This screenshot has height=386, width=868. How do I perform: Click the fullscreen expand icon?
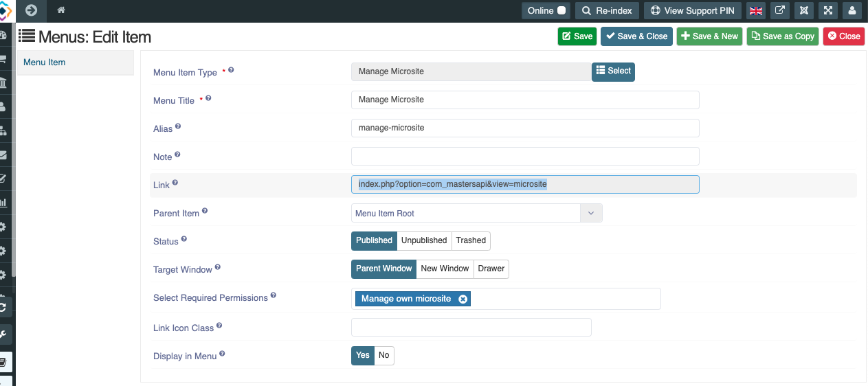pyautogui.click(x=828, y=10)
